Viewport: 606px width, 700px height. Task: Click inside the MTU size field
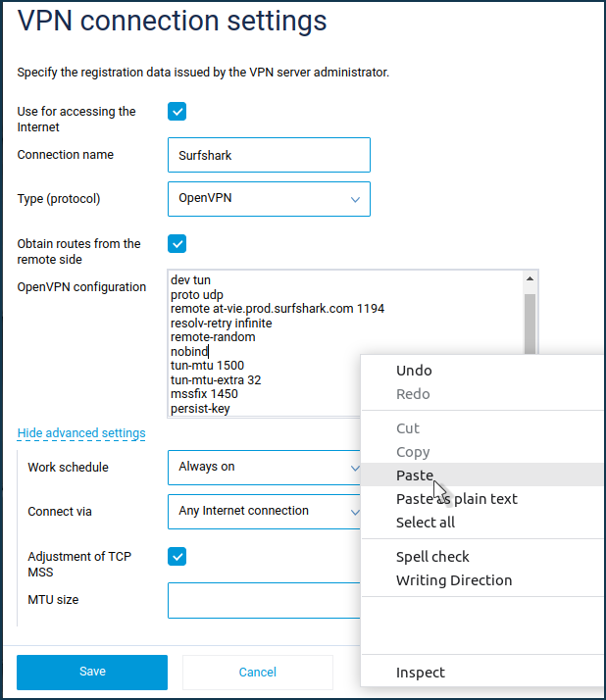(x=265, y=600)
